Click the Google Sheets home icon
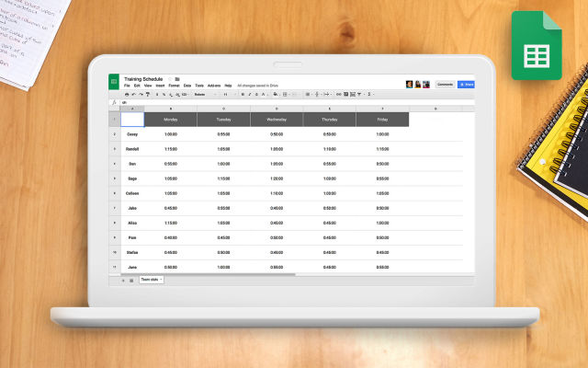Image resolution: width=588 pixels, height=368 pixels. (114, 82)
